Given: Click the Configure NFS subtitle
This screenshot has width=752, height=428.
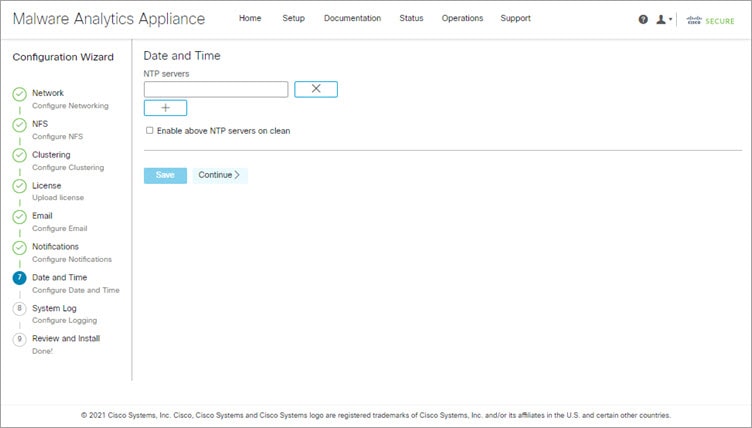Looking at the screenshot, I should (58, 136).
